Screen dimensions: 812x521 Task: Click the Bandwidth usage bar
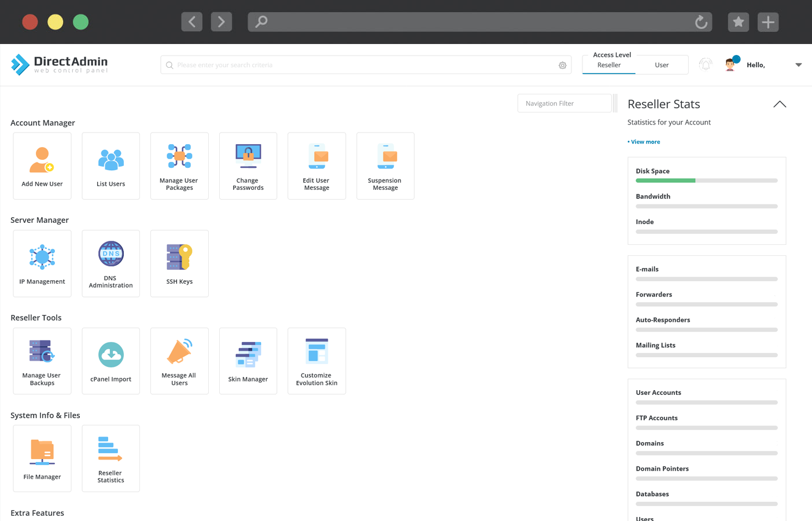coord(707,206)
